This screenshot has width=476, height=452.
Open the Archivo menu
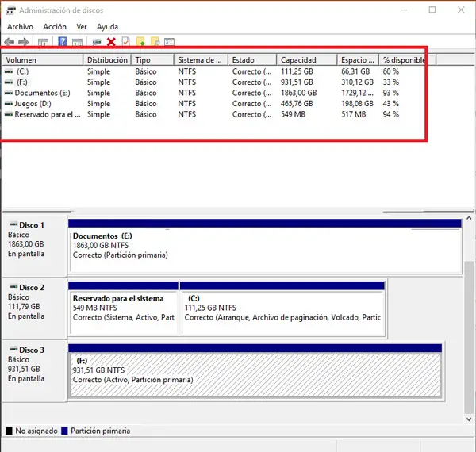[20, 27]
